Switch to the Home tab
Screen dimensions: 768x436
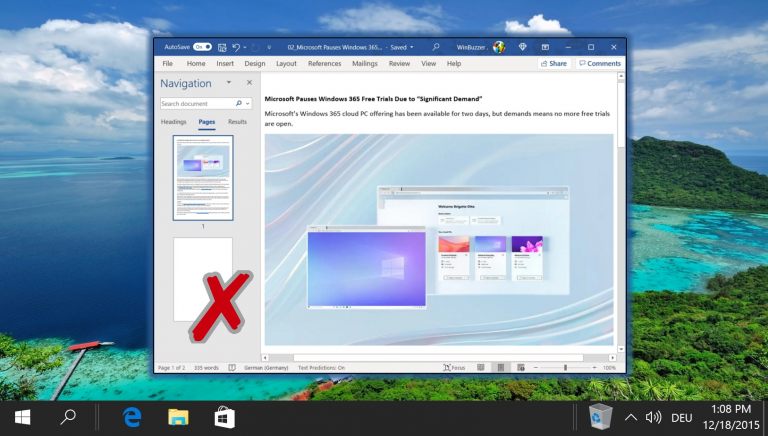(196, 64)
